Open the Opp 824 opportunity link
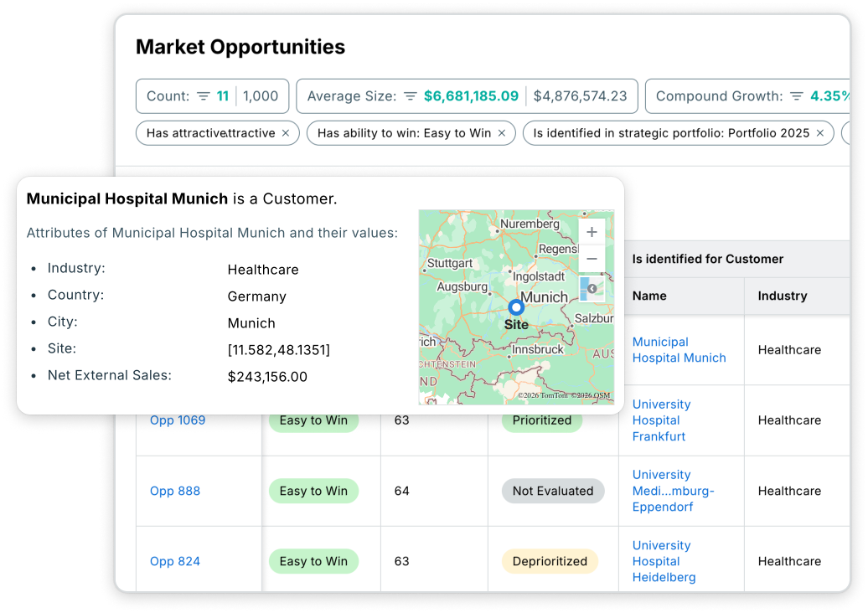 (175, 561)
